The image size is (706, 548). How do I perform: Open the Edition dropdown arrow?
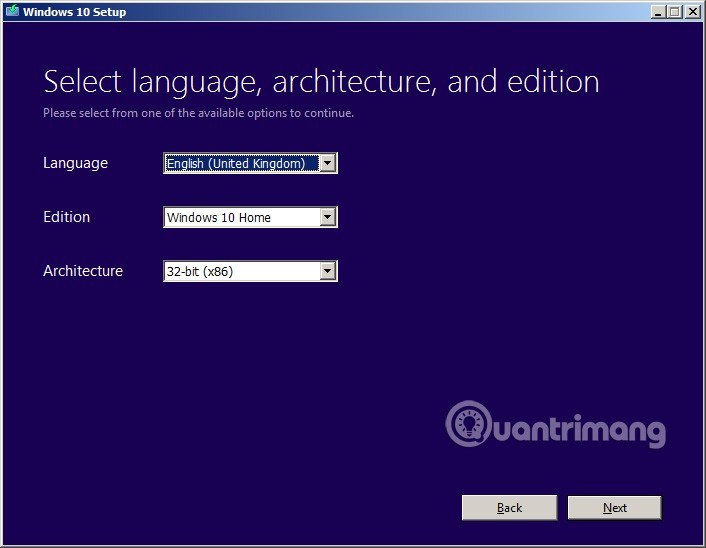coord(328,217)
